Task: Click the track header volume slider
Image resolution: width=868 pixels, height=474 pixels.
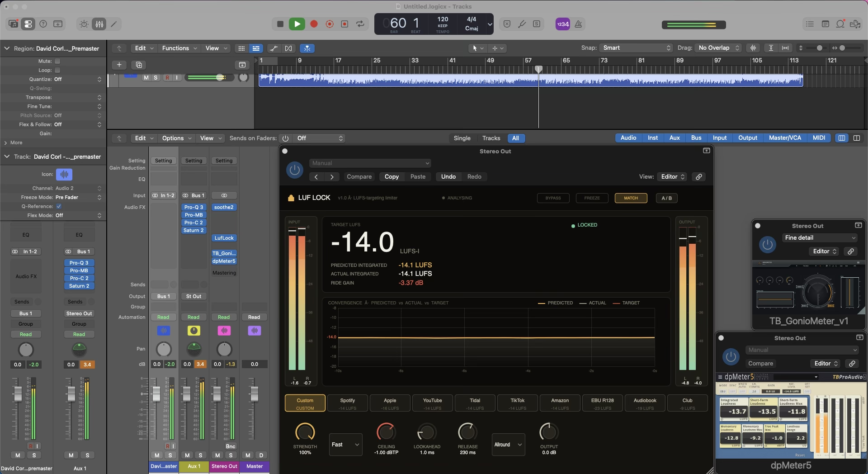Action: coord(209,77)
